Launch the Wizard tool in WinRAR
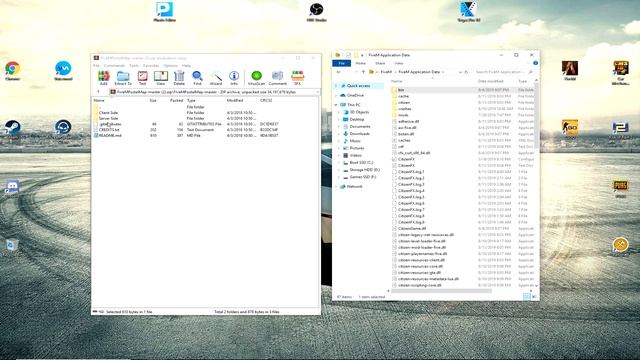Image resolution: width=640 pixels, height=360 pixels. point(216,78)
